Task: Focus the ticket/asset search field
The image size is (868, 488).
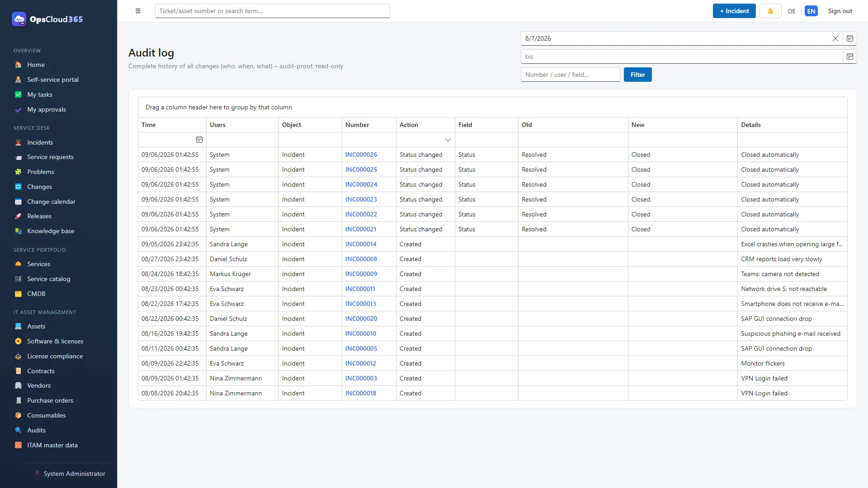Action: [272, 11]
